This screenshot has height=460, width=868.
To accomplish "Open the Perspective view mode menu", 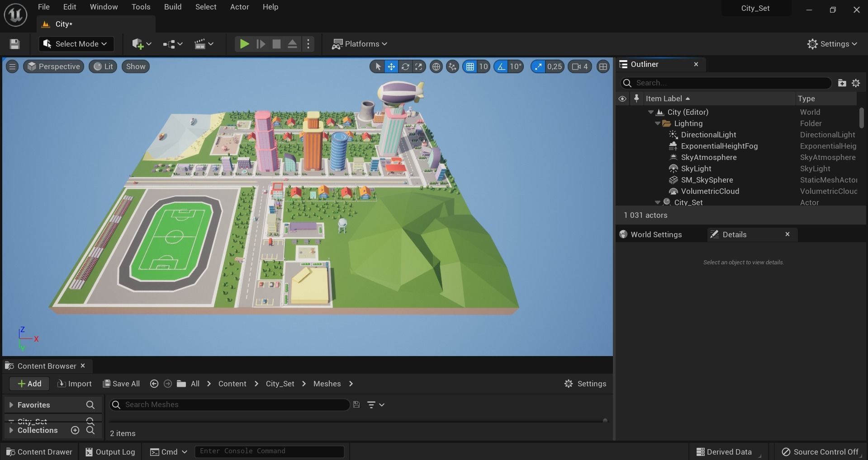I will 54,66.
